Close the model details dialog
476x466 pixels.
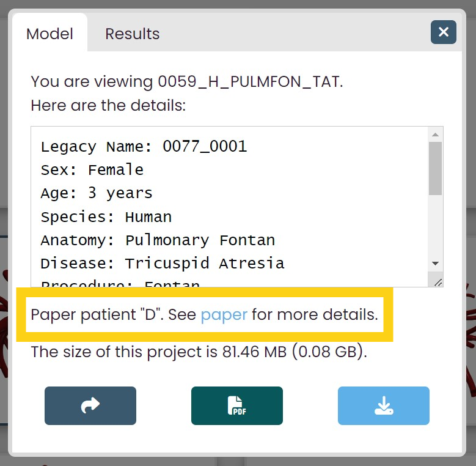tap(443, 32)
